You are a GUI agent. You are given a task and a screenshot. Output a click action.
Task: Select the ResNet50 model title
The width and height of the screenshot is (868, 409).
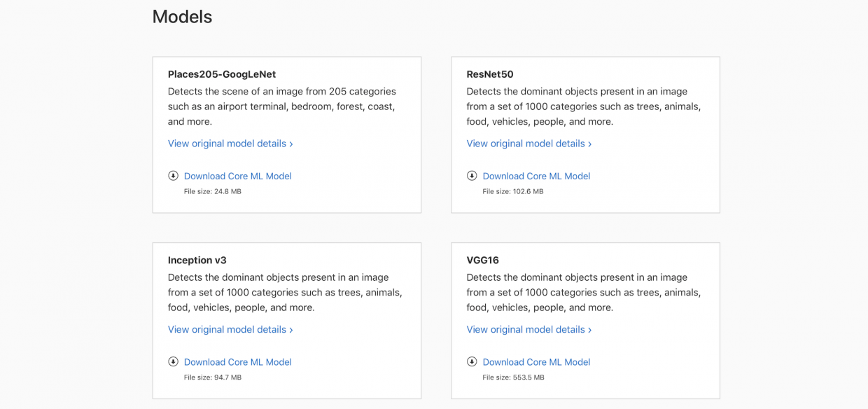tap(491, 74)
